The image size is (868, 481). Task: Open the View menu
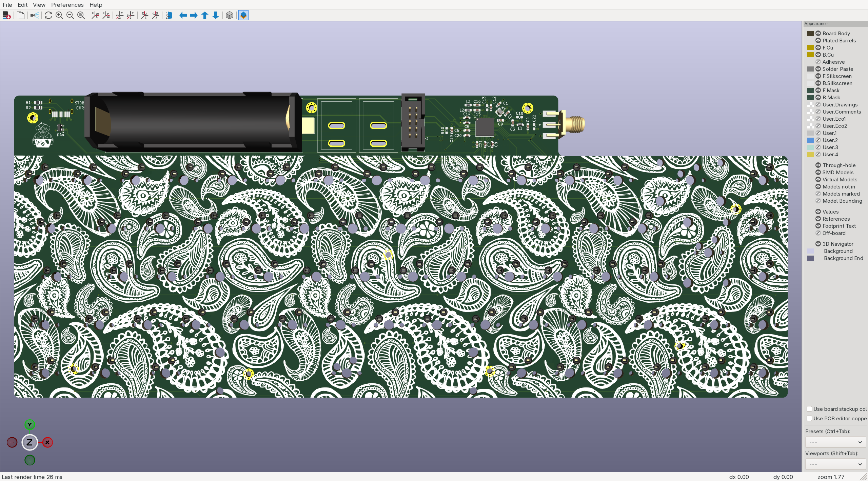coord(39,5)
